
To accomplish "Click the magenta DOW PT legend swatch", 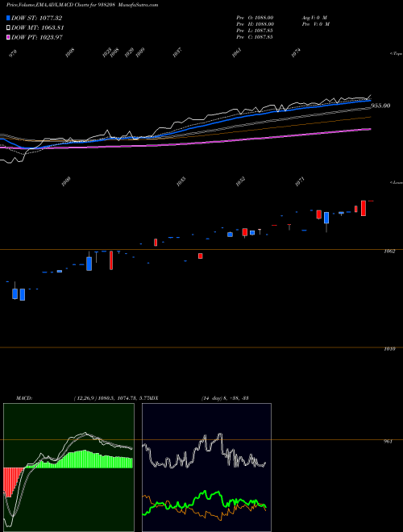I will (8, 37).
